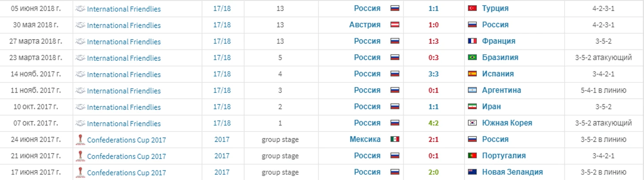Click the France flag icon
This screenshot has width=644, height=180.
(x=472, y=41)
